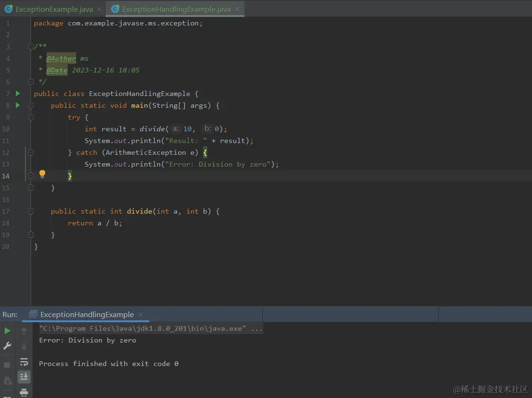The image size is (532, 398).
Task: Click the print console output icon
Action: coord(24,392)
